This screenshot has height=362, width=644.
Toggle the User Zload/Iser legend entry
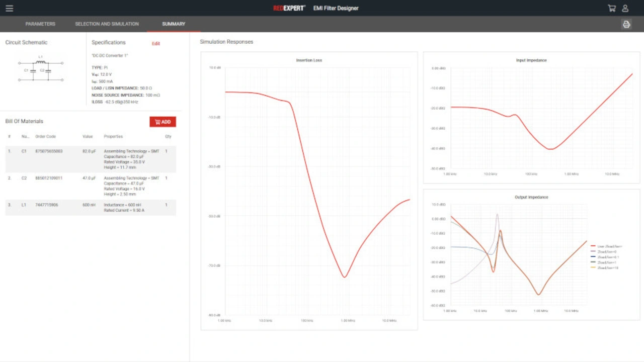(x=609, y=246)
